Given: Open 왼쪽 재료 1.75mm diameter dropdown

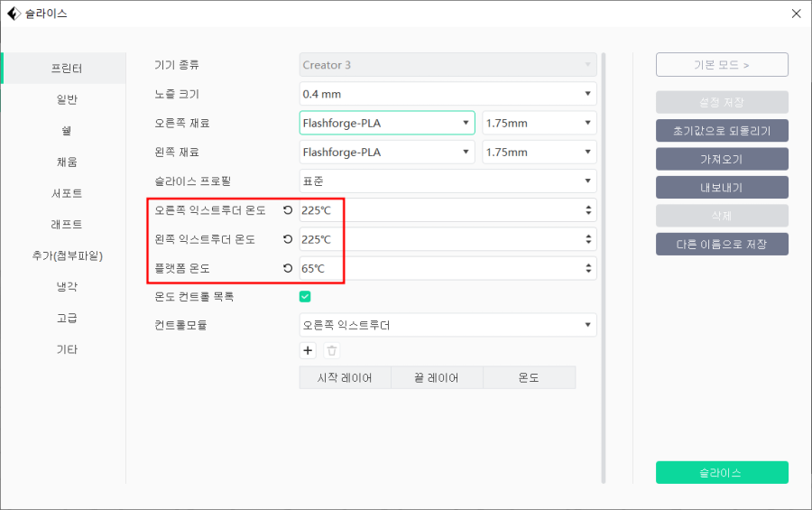Looking at the screenshot, I should [540, 152].
